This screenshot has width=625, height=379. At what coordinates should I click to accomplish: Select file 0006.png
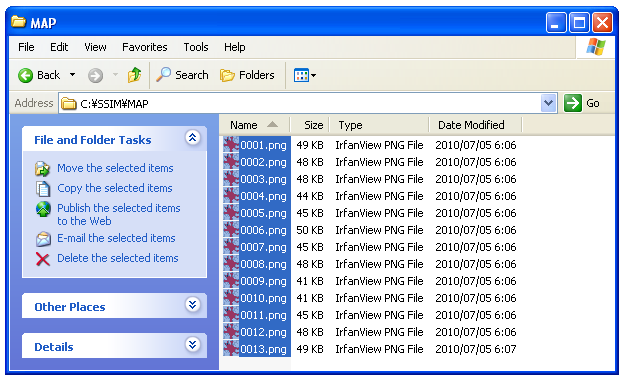point(263,230)
